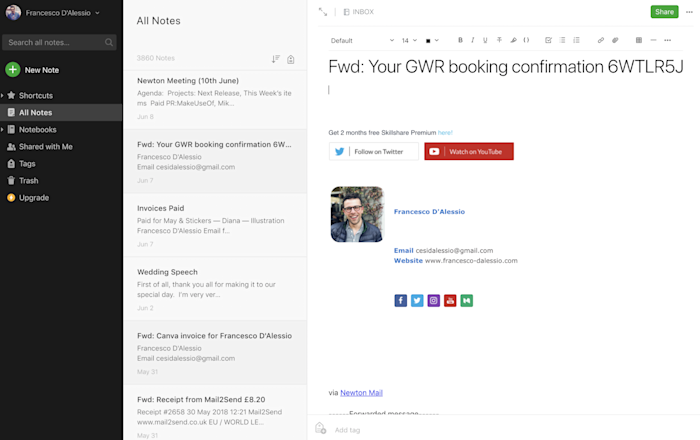700x440 pixels.
Task: Click the 3860 Notes count label
Action: [x=155, y=58]
